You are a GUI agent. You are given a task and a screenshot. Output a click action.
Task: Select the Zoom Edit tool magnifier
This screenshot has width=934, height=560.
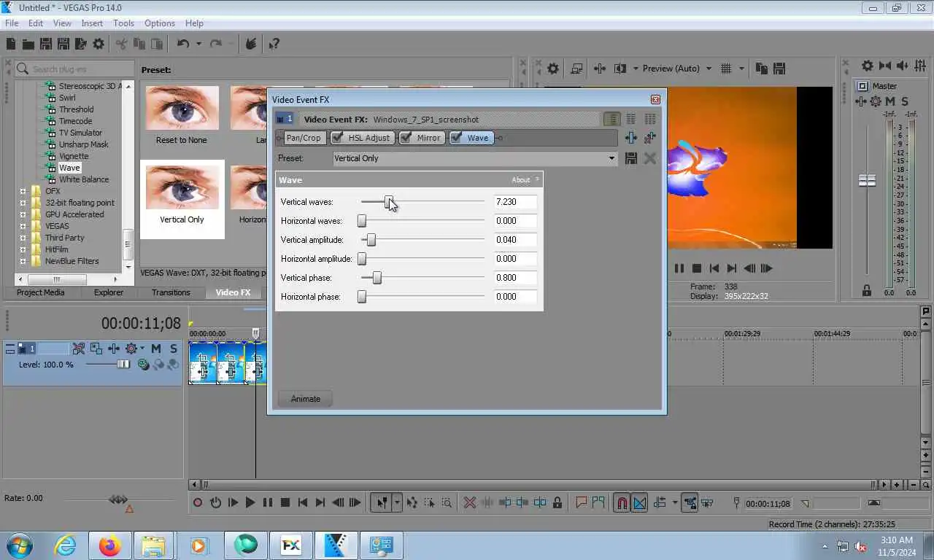click(447, 502)
